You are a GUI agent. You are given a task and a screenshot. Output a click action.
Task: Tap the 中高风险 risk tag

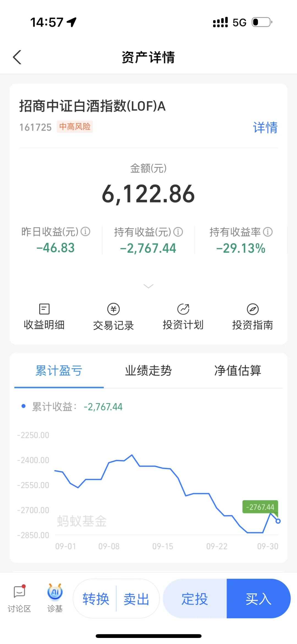click(x=75, y=127)
